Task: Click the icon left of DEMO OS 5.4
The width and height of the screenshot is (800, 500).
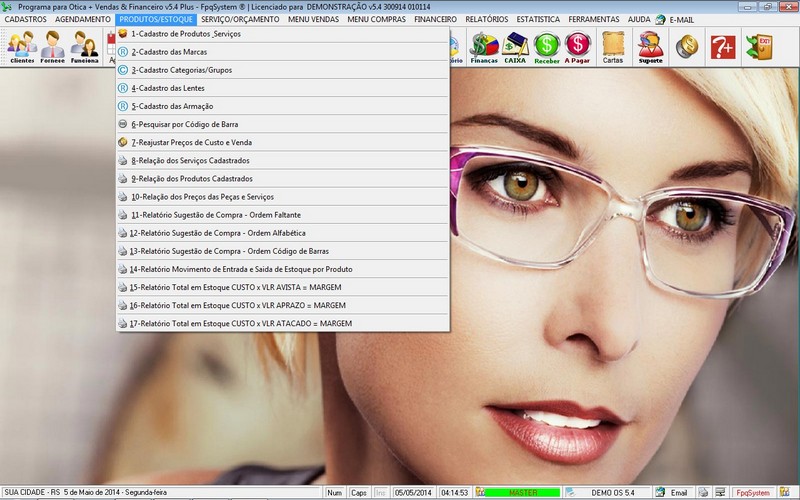Action: (x=570, y=492)
